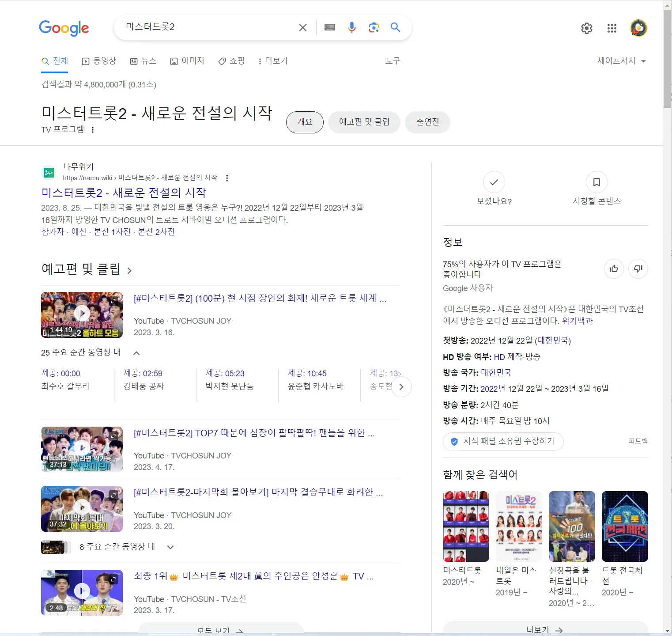Viewport: 672px width, 636px height.
Task: Click the page vertical scrollbar thumb
Action: (667, 59)
